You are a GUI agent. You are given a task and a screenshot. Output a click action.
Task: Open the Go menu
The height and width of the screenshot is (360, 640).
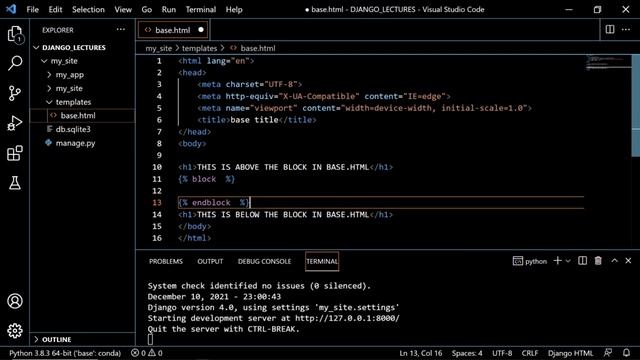pyautogui.click(x=147, y=9)
